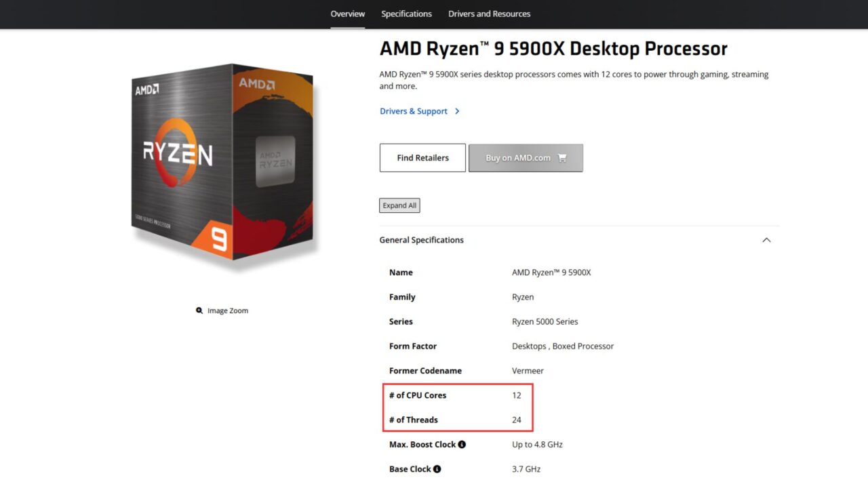Click the cart icon on Buy button
The image size is (868, 488).
(x=561, y=157)
